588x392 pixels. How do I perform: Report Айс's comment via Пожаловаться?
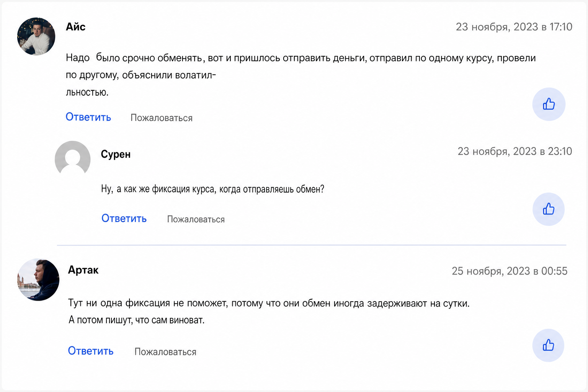[162, 118]
